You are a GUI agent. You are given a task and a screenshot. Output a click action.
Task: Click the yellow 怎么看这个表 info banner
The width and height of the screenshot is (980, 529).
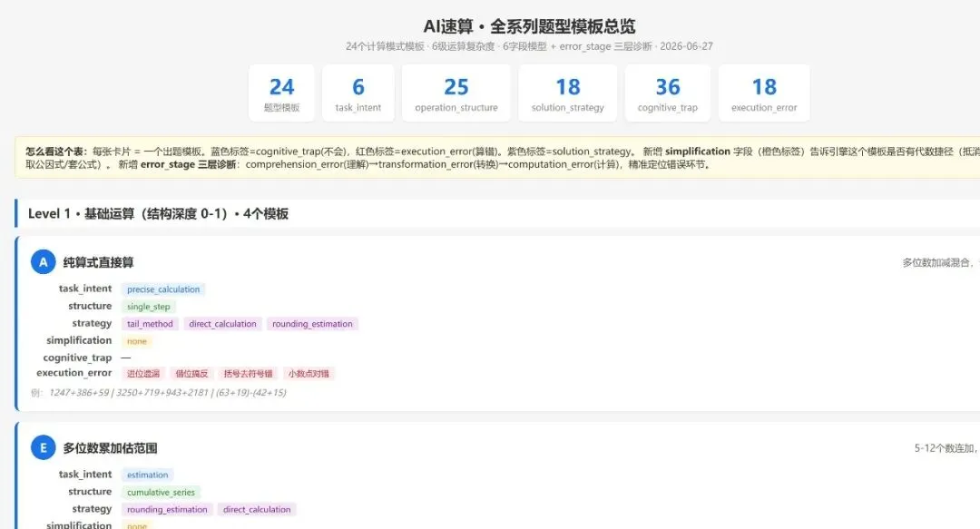point(497,158)
